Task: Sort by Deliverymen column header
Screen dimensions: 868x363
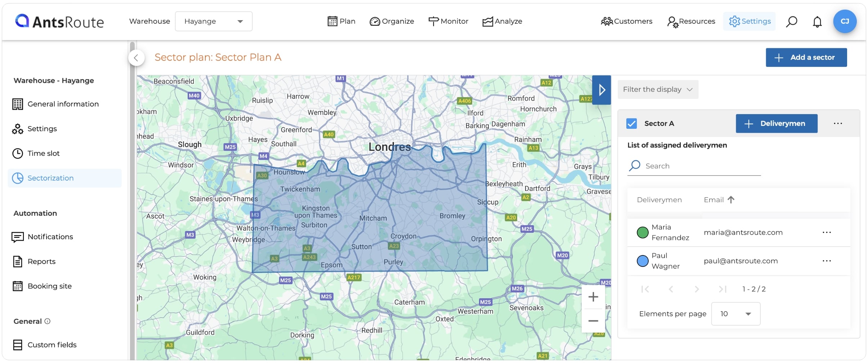Action: click(x=659, y=200)
